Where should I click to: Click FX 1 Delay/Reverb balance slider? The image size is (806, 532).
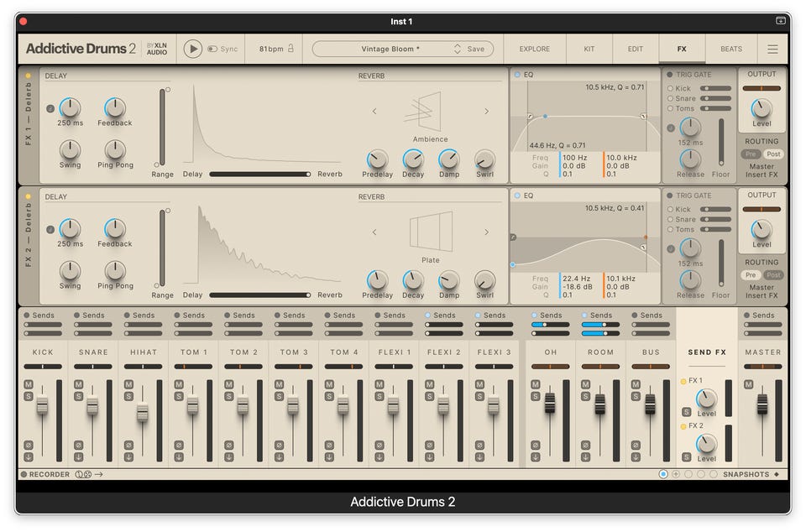click(260, 174)
